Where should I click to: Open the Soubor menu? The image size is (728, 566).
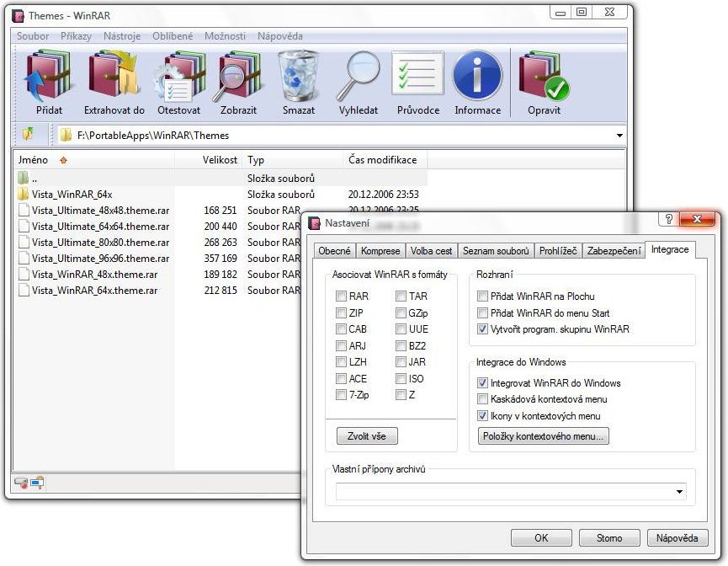33,36
